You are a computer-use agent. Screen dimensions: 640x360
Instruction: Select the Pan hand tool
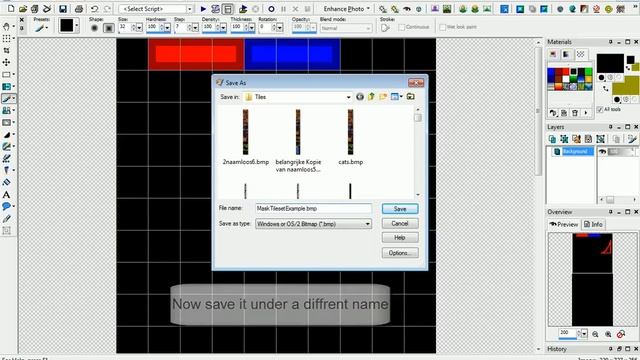point(6,27)
